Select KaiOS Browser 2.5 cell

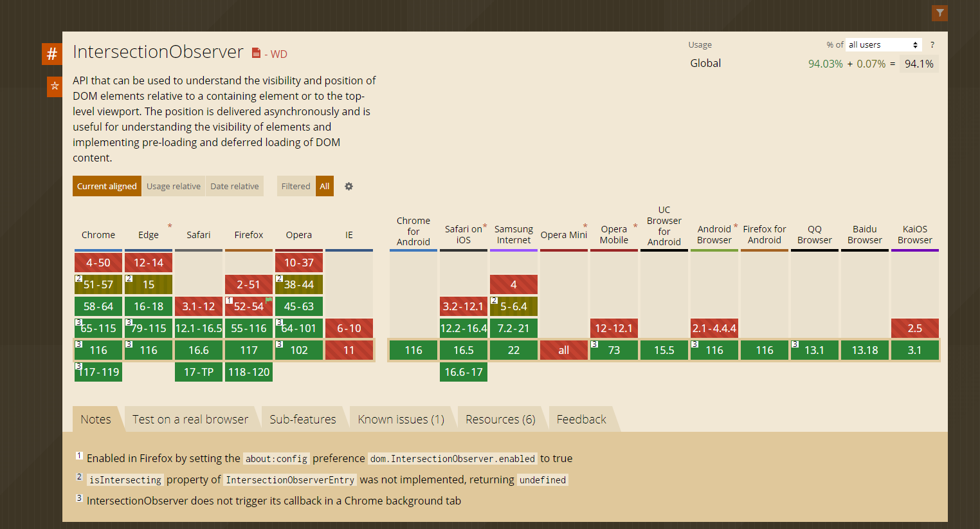[x=915, y=328]
